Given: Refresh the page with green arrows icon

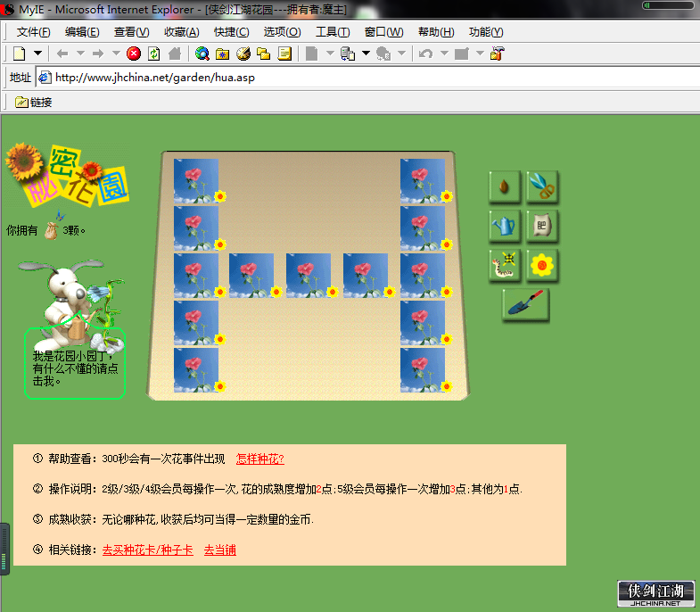Looking at the screenshot, I should [x=154, y=54].
